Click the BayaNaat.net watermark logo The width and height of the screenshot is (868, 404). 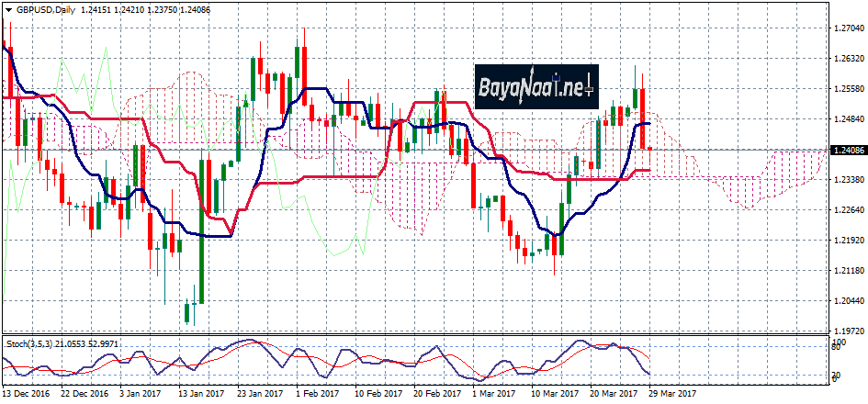(x=536, y=88)
